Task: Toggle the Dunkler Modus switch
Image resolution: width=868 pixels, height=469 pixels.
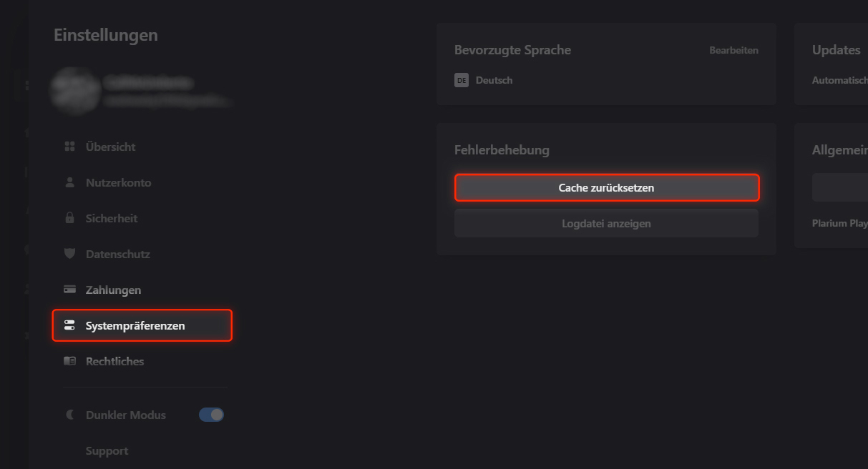Action: coord(211,414)
